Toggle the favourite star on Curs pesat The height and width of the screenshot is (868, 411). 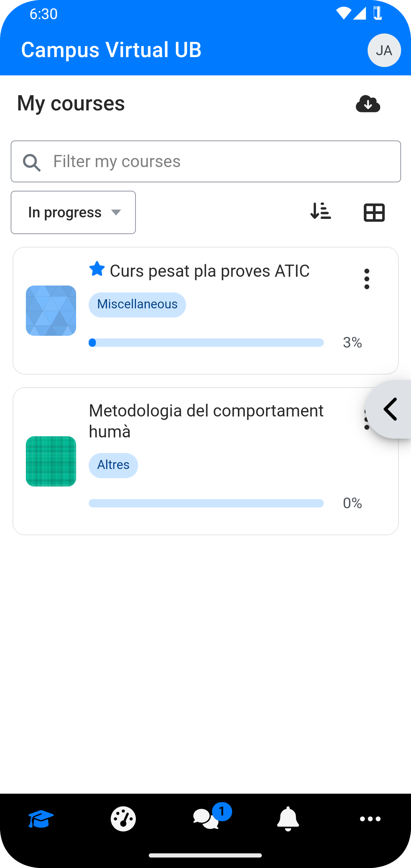97,269
